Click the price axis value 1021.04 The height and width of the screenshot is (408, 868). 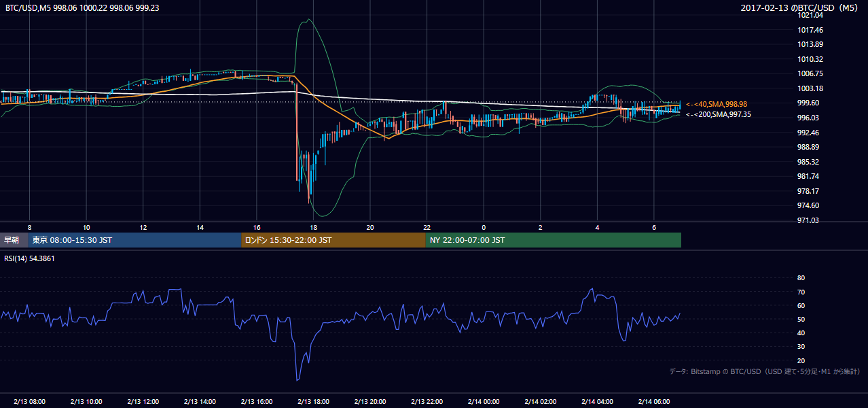click(810, 16)
